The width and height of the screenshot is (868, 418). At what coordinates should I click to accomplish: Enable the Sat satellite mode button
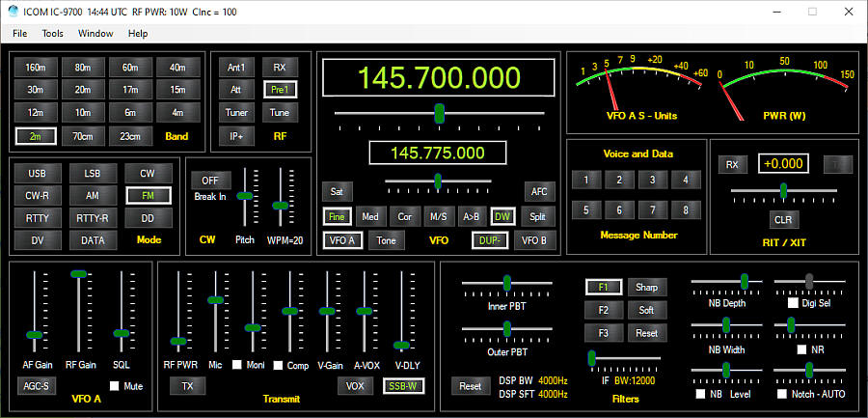coord(336,191)
